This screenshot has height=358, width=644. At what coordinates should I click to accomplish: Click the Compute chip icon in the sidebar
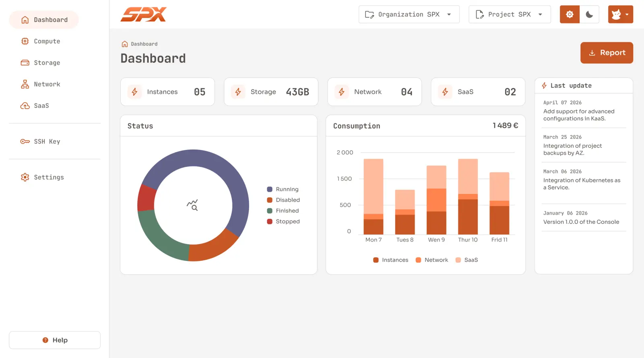[25, 41]
